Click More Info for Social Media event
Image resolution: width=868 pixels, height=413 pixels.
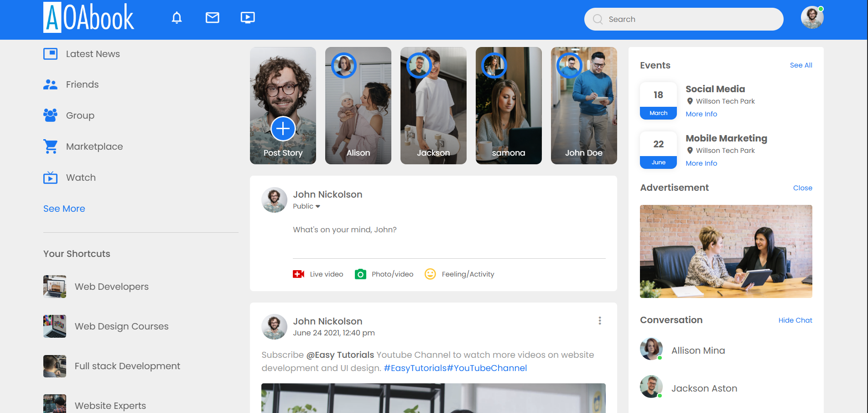[701, 114]
